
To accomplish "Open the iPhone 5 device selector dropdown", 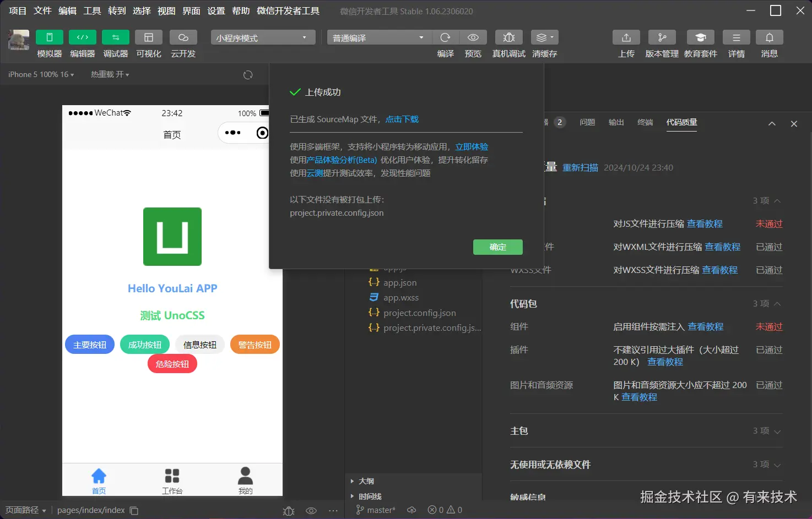I will click(41, 74).
